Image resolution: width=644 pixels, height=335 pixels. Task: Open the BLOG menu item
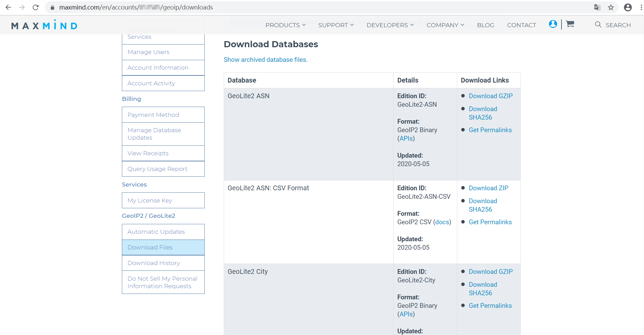485,25
